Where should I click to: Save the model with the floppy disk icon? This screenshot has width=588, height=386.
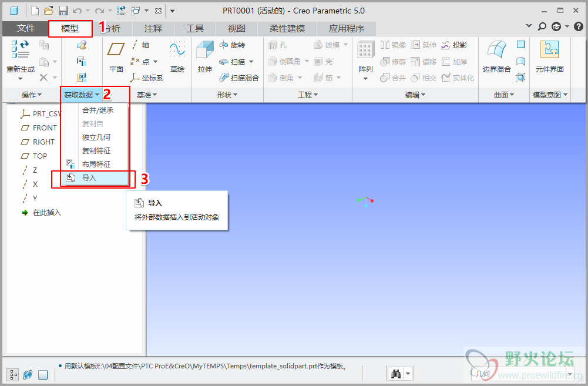(63, 11)
